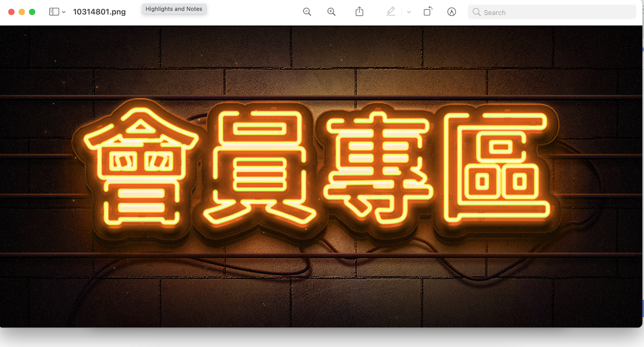Click the neon character 會 in image
Viewport: 644px width, 347px height.
[x=141, y=166]
